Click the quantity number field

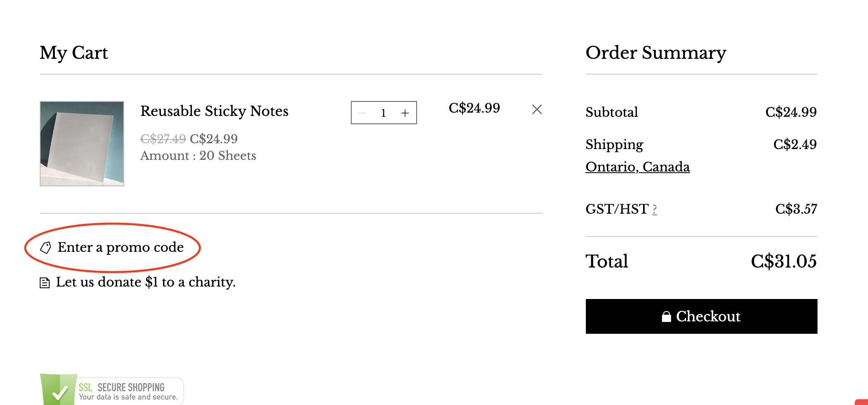point(384,113)
